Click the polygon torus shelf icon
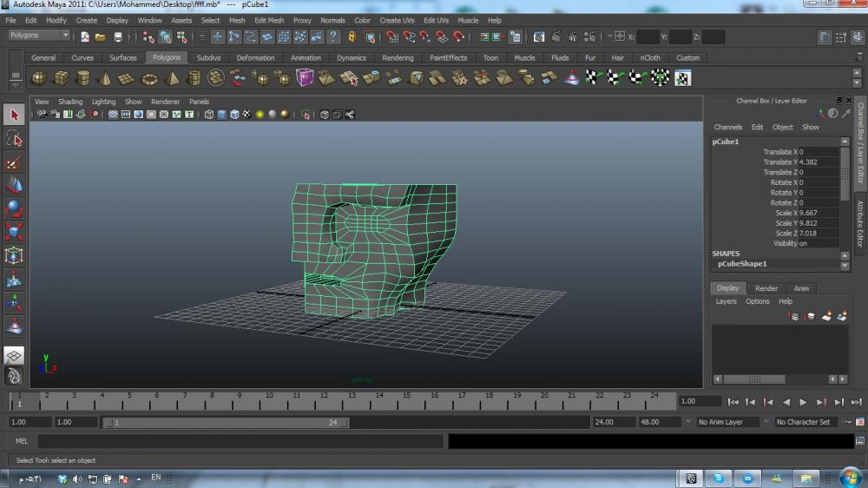Screen dimensions: 868x488 pos(149,78)
